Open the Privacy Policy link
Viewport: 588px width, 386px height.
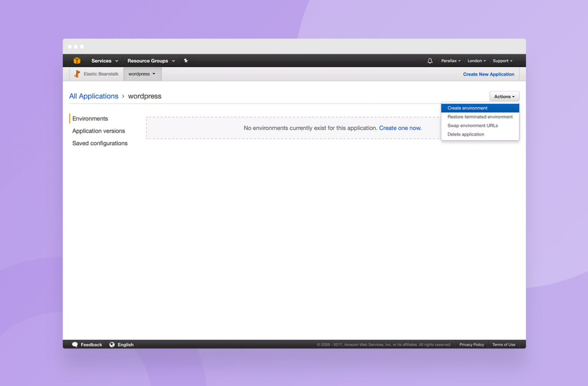click(472, 344)
